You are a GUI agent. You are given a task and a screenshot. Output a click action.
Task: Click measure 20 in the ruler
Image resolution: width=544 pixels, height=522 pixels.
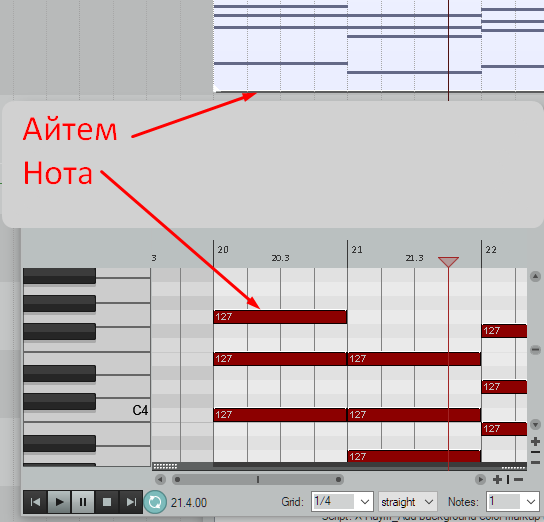pyautogui.click(x=223, y=250)
